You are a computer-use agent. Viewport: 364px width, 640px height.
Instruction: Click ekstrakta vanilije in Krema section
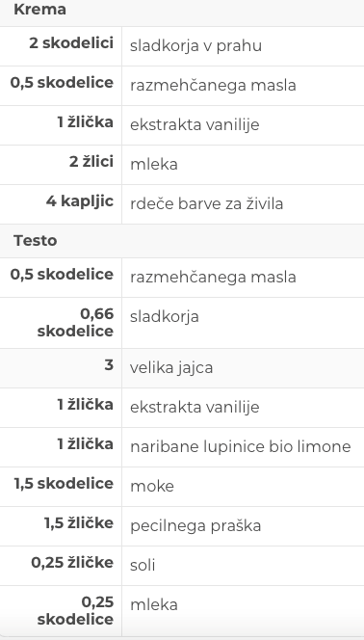pos(195,124)
